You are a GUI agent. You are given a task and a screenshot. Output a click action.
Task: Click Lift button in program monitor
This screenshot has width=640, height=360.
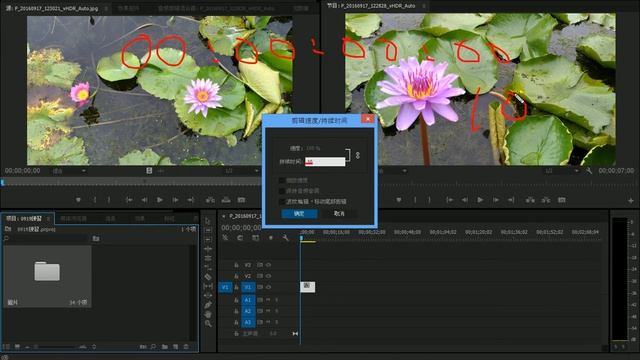click(x=530, y=200)
